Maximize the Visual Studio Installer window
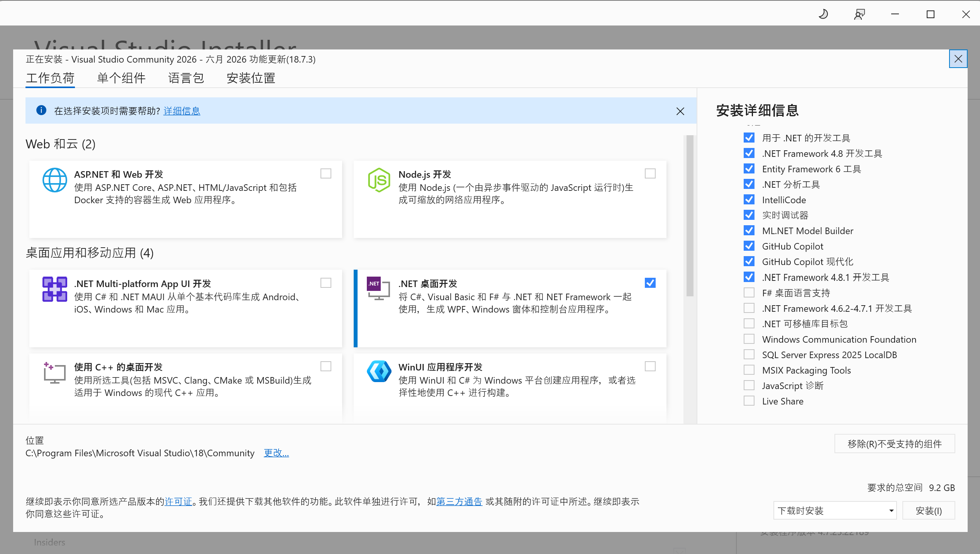 pos(931,14)
